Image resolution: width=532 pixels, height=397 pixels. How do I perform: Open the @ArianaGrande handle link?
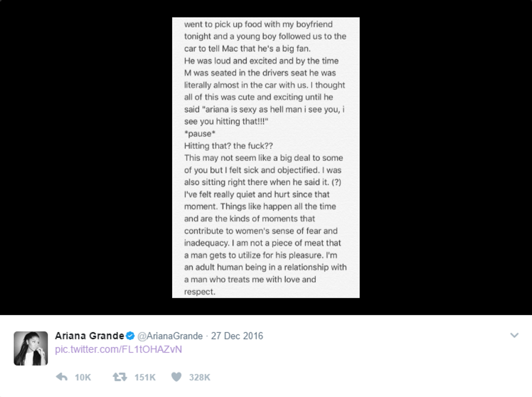(x=170, y=336)
